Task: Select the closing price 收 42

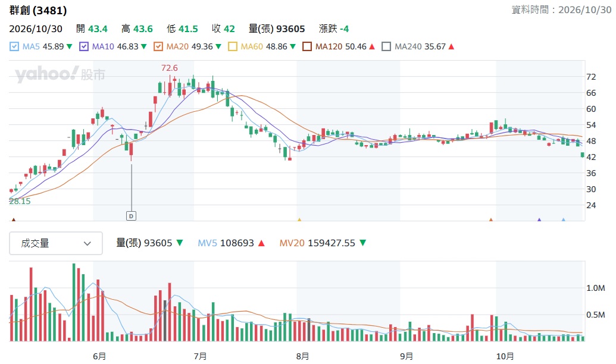Action: pyautogui.click(x=223, y=29)
